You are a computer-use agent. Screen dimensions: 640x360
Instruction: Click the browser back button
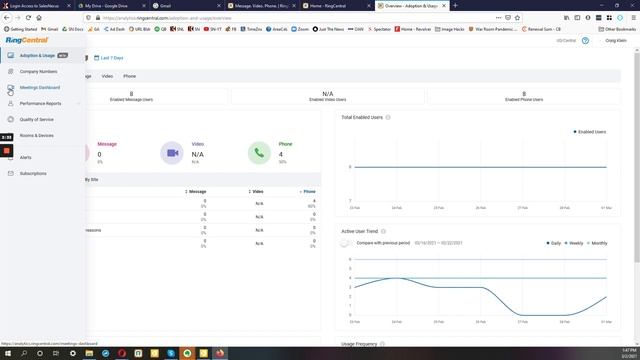point(7,18)
